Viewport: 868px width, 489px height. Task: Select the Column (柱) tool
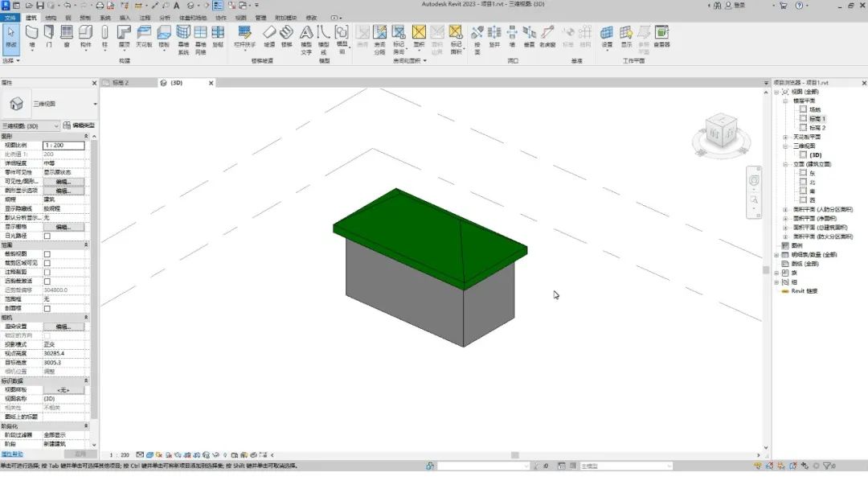(104, 35)
